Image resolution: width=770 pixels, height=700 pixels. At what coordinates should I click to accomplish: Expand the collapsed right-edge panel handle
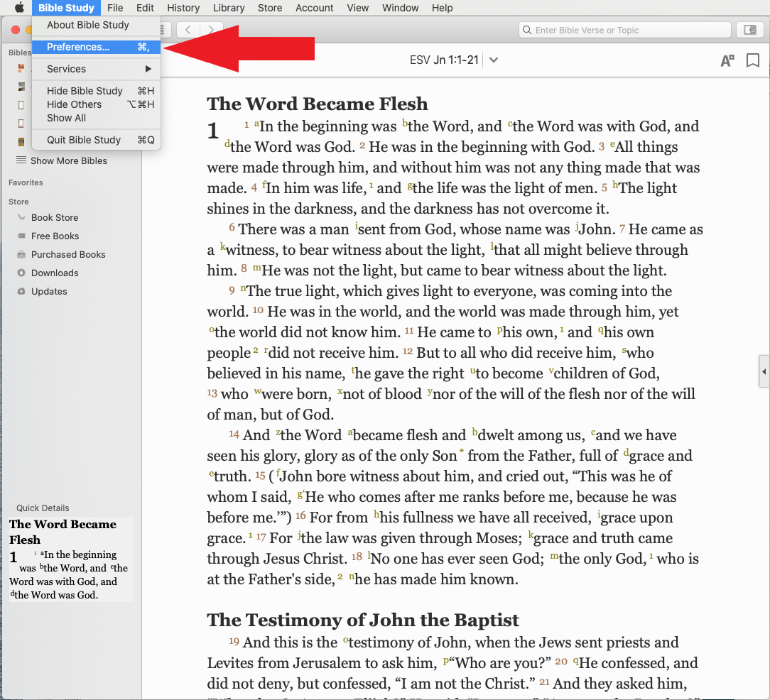(x=764, y=372)
